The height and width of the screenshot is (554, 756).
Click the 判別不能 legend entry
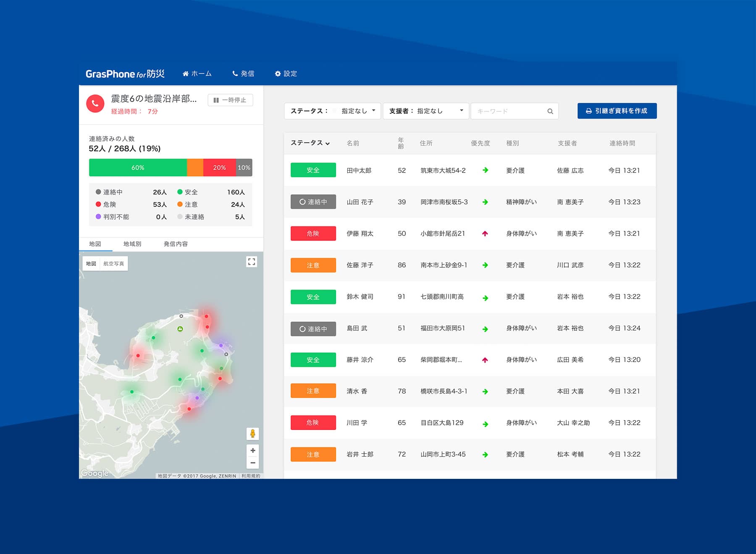point(131,217)
